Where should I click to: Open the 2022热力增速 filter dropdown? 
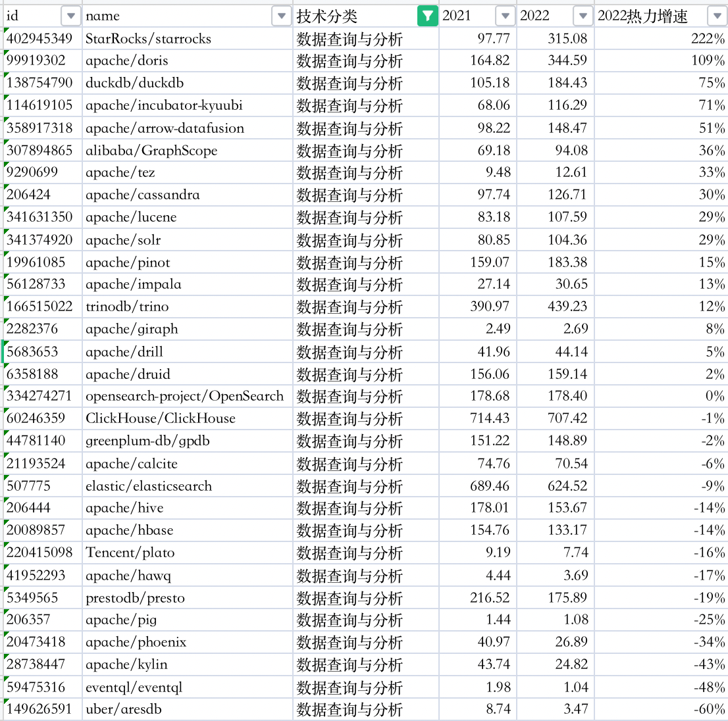pos(717,16)
